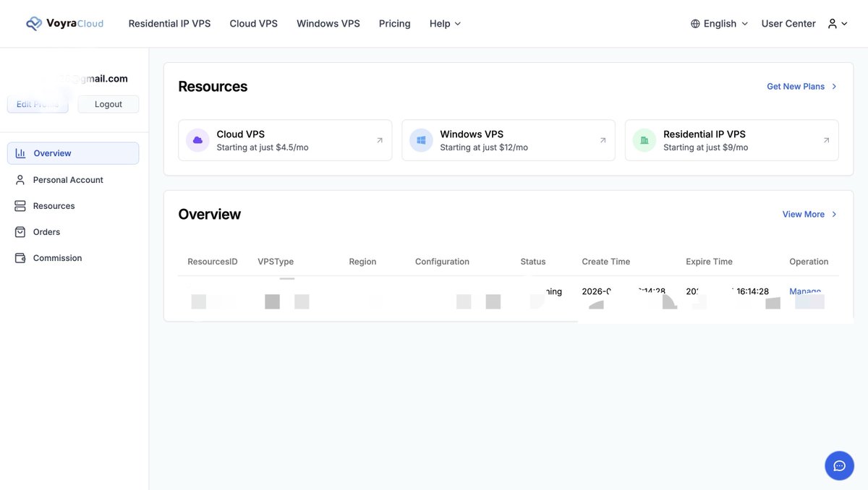Click the VoyraCloud logo

[x=64, y=23]
